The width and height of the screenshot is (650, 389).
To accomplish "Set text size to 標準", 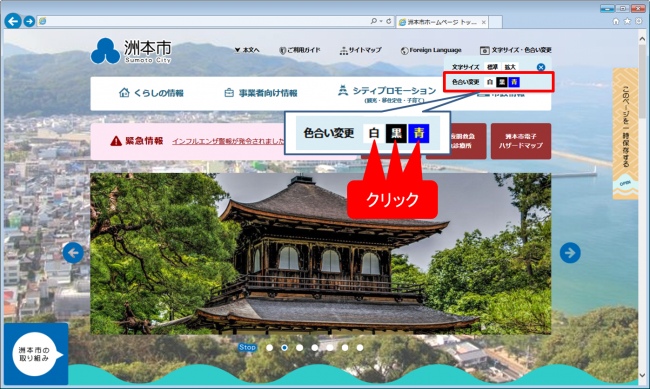I will tap(492, 67).
